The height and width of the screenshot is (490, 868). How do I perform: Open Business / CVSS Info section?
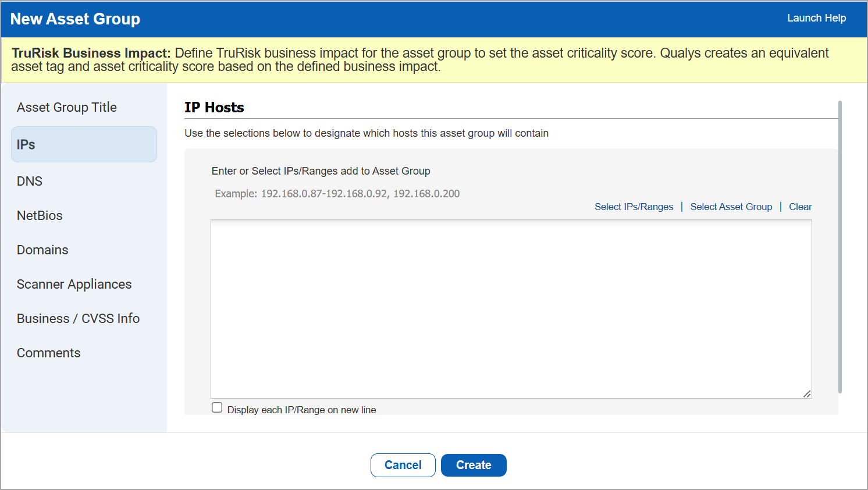coord(79,318)
